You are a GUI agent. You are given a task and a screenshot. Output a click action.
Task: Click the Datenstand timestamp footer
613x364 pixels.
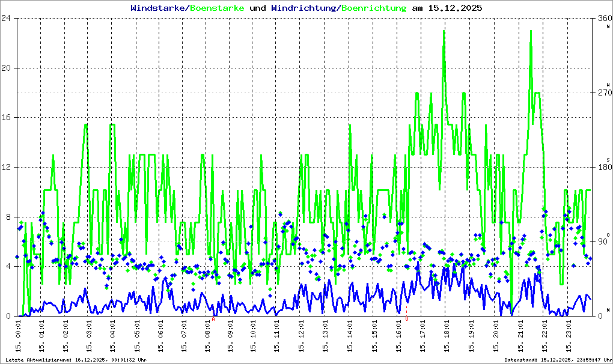tap(558, 360)
